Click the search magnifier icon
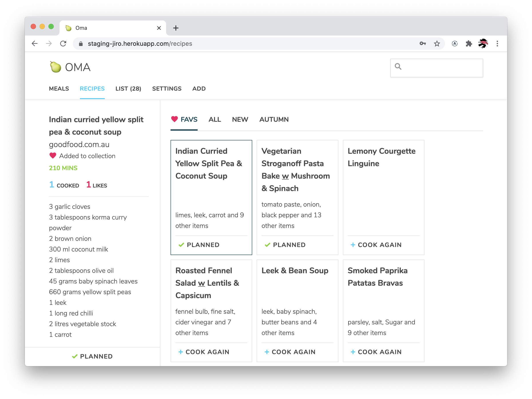 (x=398, y=66)
